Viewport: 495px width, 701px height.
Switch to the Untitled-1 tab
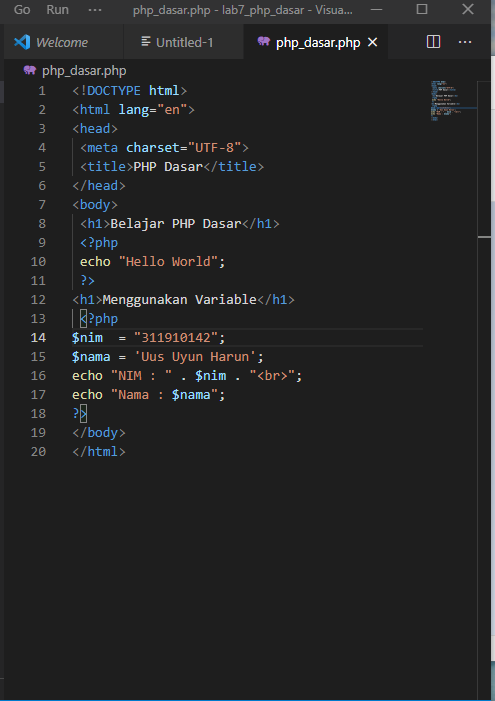pos(184,42)
